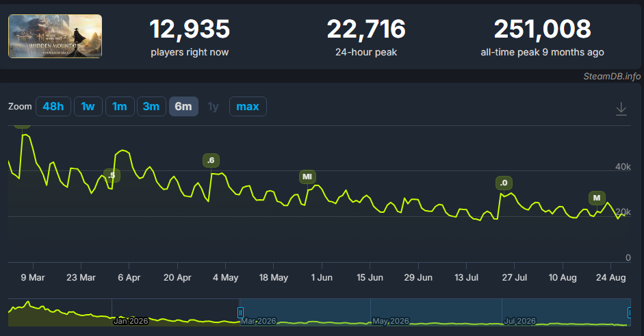Open the .5 event marker on chart
The height and width of the screenshot is (336, 644).
pyautogui.click(x=112, y=175)
